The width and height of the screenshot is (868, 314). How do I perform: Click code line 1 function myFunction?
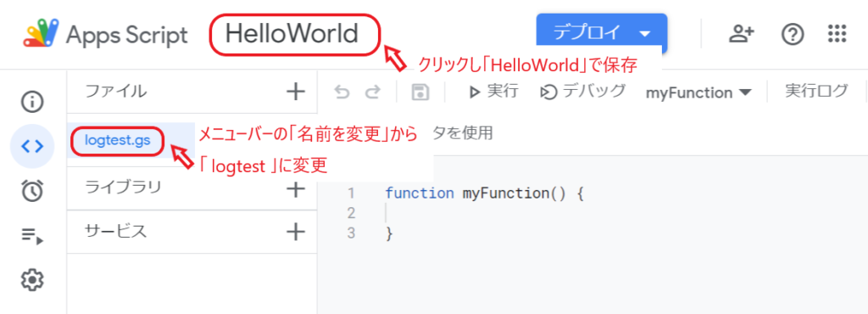(x=484, y=193)
